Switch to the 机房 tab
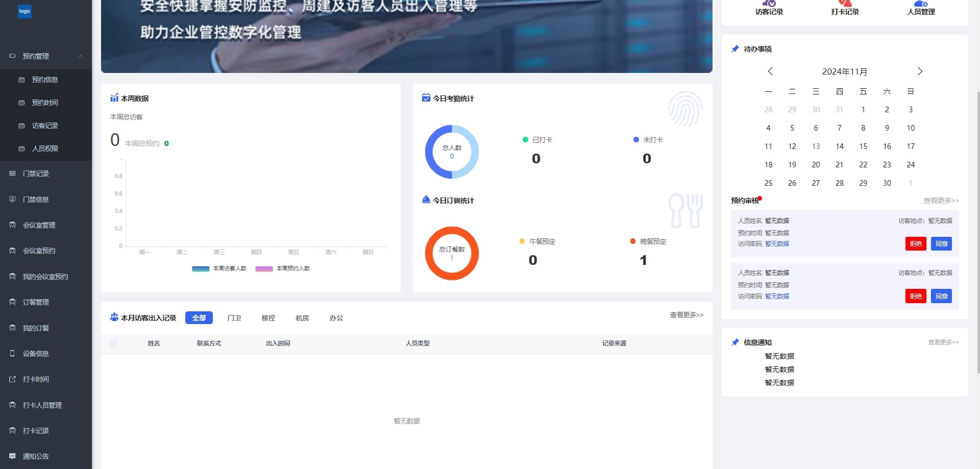Screen dimensions: 980x469 pos(302,318)
